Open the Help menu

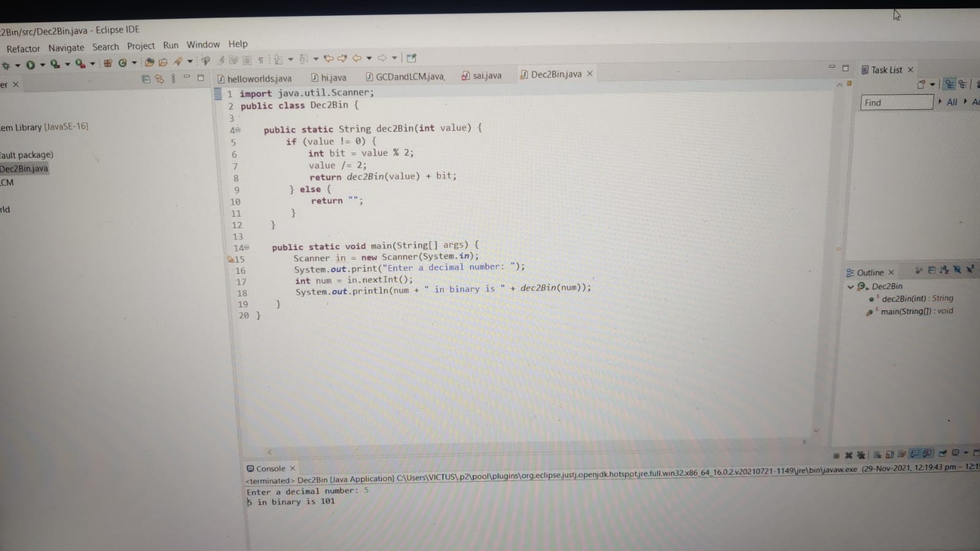point(238,44)
